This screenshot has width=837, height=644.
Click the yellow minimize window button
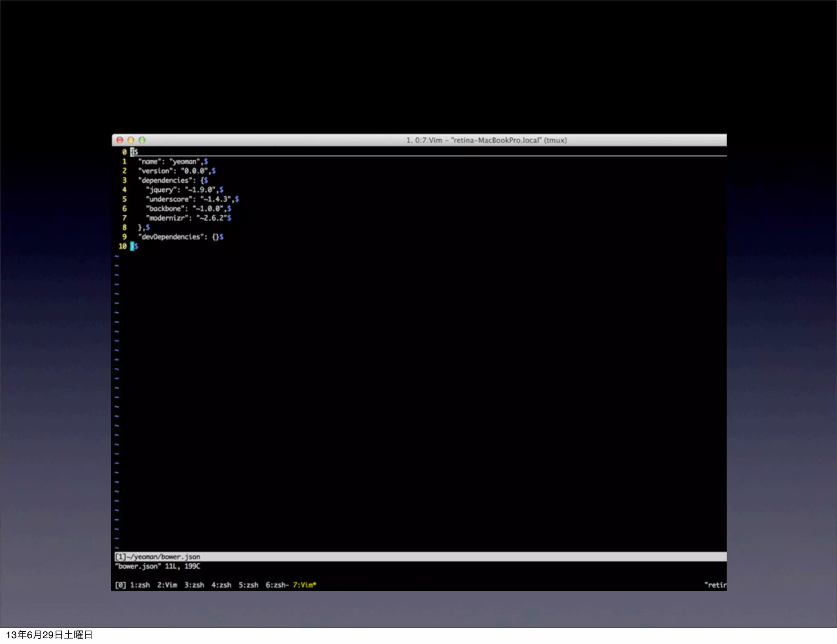[x=131, y=140]
